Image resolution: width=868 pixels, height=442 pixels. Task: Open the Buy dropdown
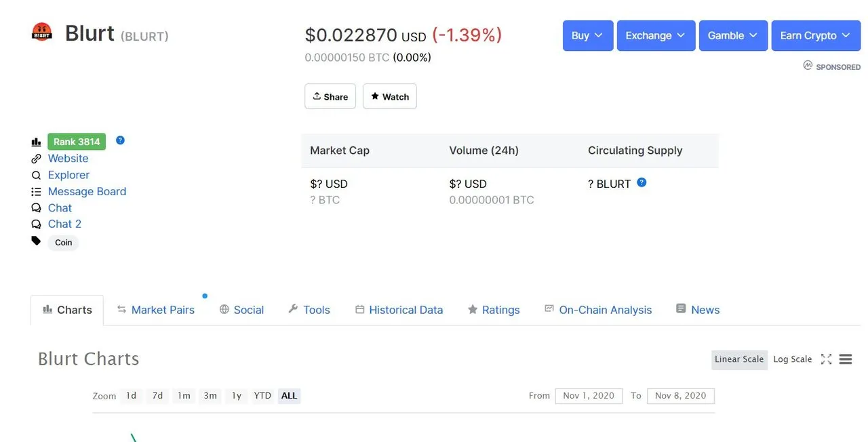point(588,35)
